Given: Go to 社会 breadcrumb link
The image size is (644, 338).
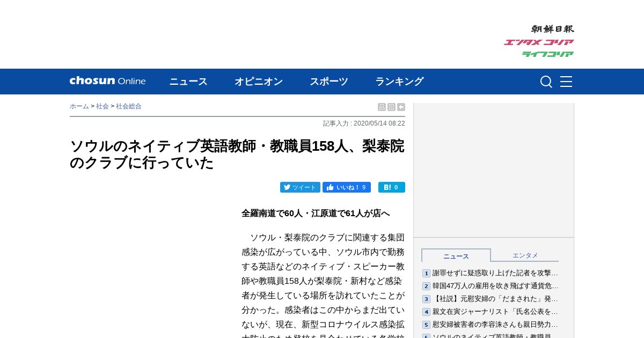Looking at the screenshot, I should (x=103, y=106).
